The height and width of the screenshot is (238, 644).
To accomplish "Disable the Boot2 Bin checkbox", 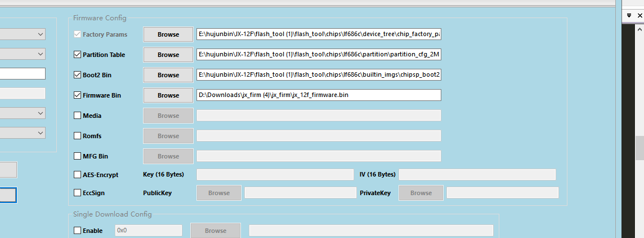I will pos(78,75).
